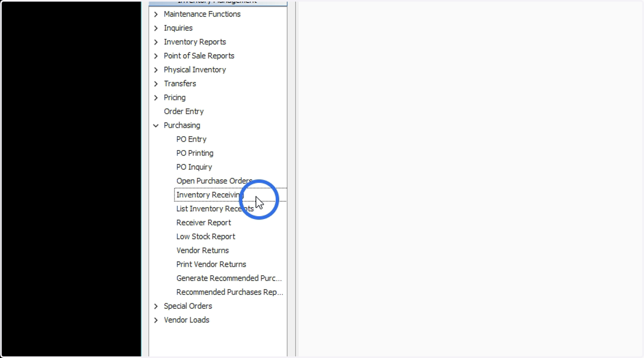
Task: Open the Order Entry item
Action: (184, 112)
